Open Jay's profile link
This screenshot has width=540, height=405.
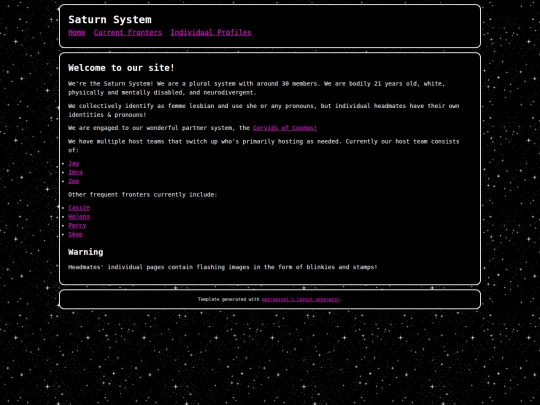(74, 164)
